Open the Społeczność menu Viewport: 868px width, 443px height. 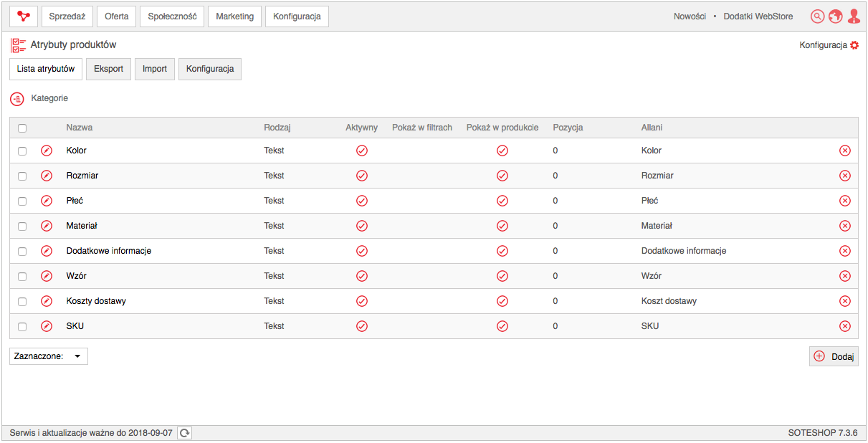pyautogui.click(x=172, y=16)
